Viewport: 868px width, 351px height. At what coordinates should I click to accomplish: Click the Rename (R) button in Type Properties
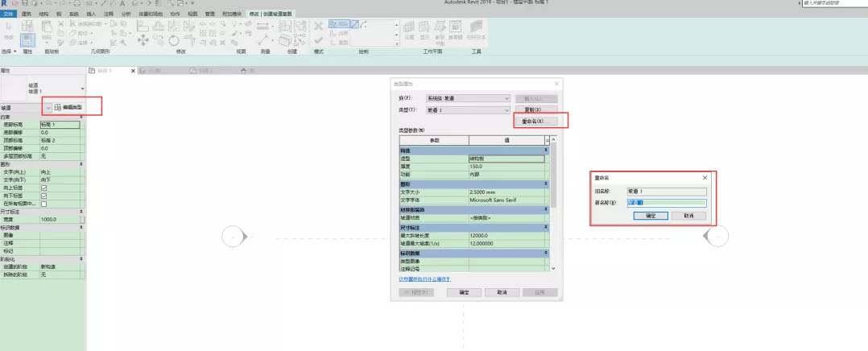click(536, 121)
